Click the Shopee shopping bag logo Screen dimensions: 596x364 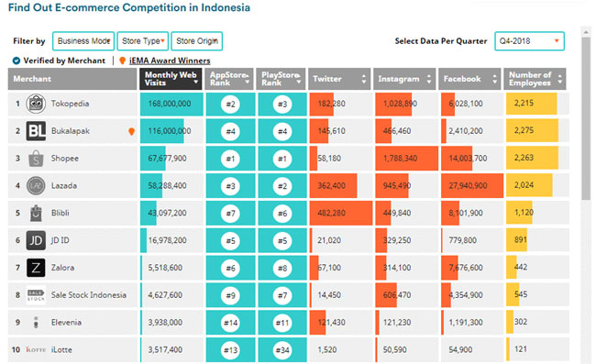(x=36, y=159)
